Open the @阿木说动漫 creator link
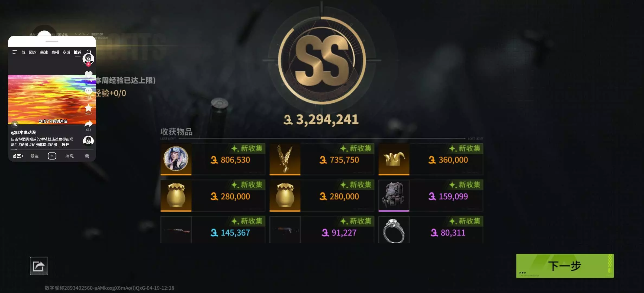This screenshot has width=644, height=293. pos(23,132)
